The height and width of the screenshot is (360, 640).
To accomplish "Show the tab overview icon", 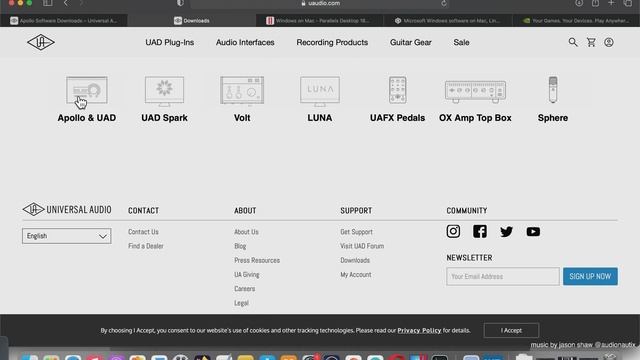I will pos(628,3).
